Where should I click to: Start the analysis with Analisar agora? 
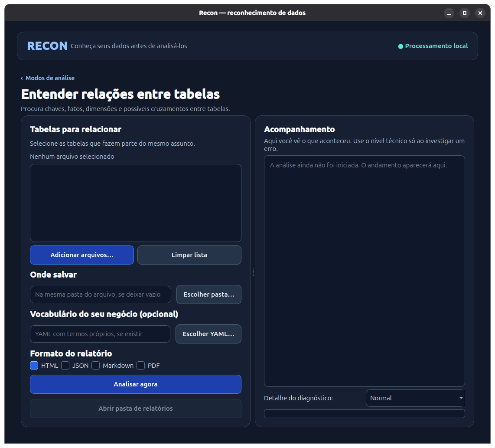click(135, 384)
